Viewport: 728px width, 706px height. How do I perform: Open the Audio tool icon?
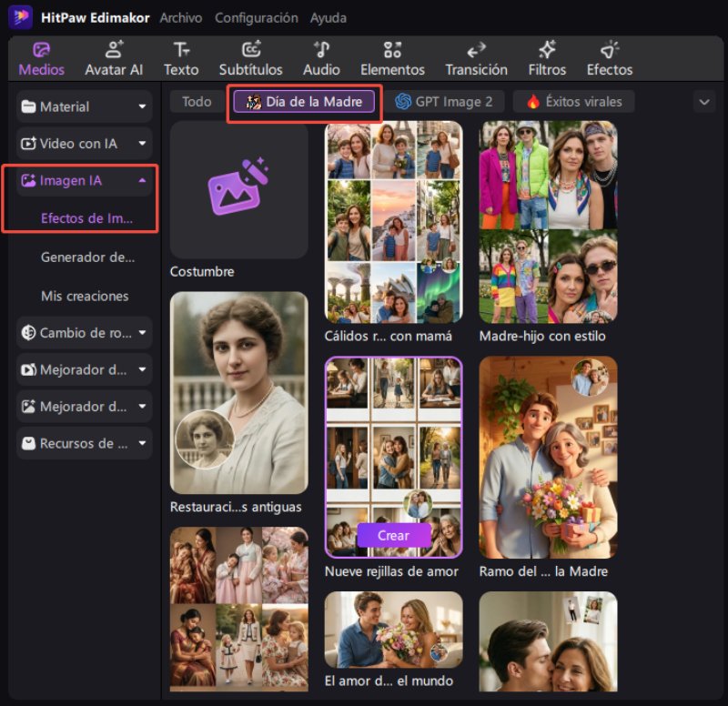click(321, 50)
